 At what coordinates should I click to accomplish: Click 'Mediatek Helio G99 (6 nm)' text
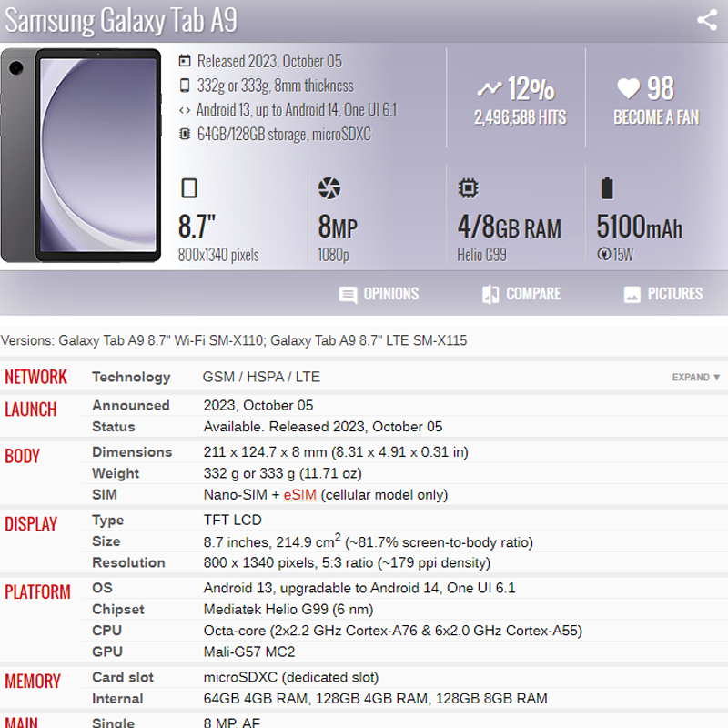(288, 609)
